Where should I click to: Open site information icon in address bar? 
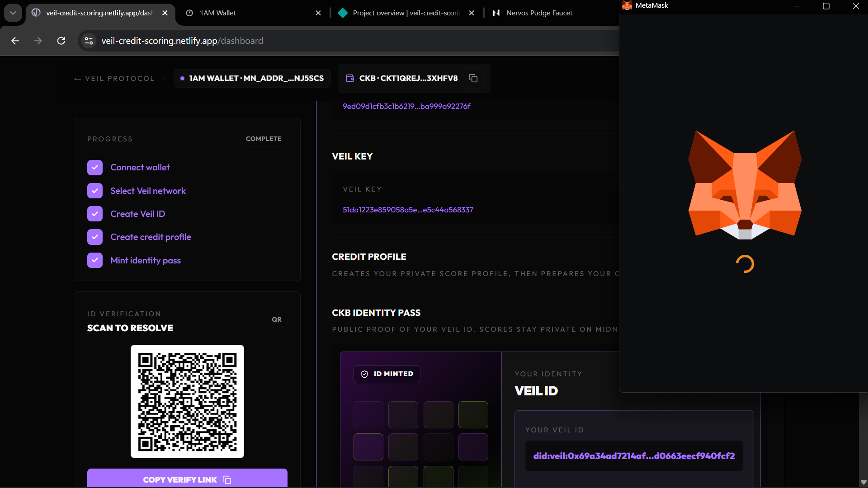click(x=89, y=41)
